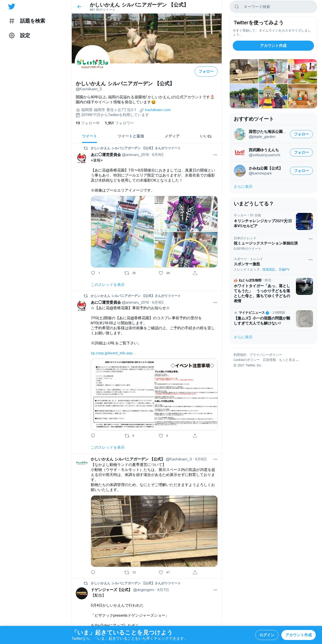Open 話題を検索 explore page
The image size is (322, 644).
[x=27, y=21]
